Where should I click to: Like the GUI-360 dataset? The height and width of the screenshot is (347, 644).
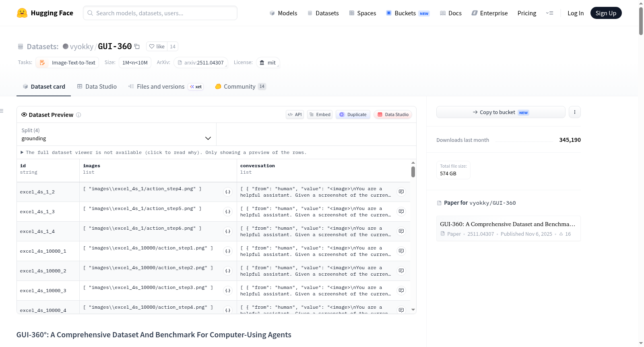(157, 46)
